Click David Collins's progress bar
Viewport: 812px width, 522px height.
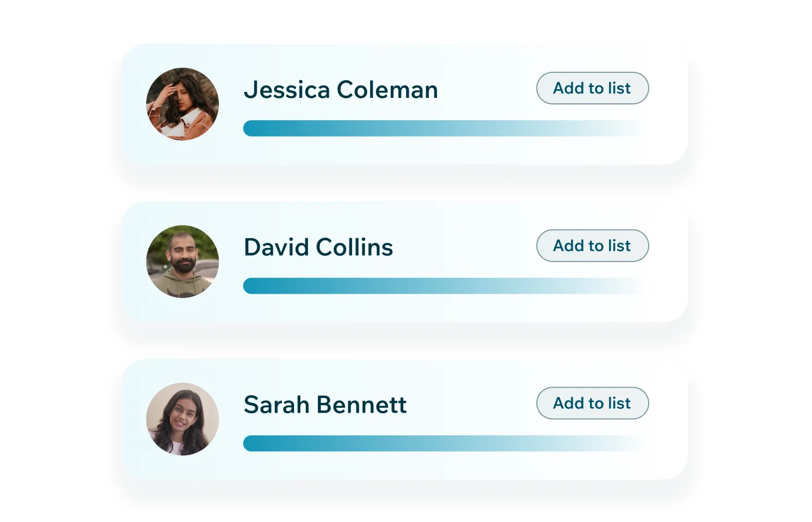444,286
